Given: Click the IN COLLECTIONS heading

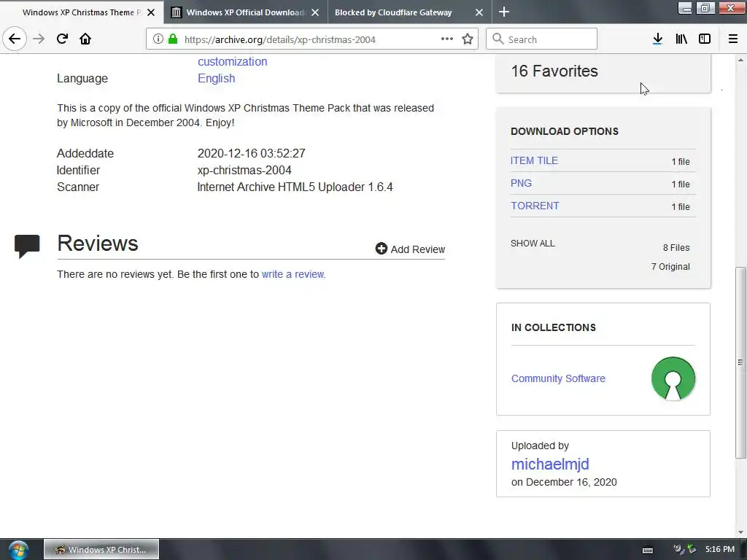Looking at the screenshot, I should click(x=554, y=327).
